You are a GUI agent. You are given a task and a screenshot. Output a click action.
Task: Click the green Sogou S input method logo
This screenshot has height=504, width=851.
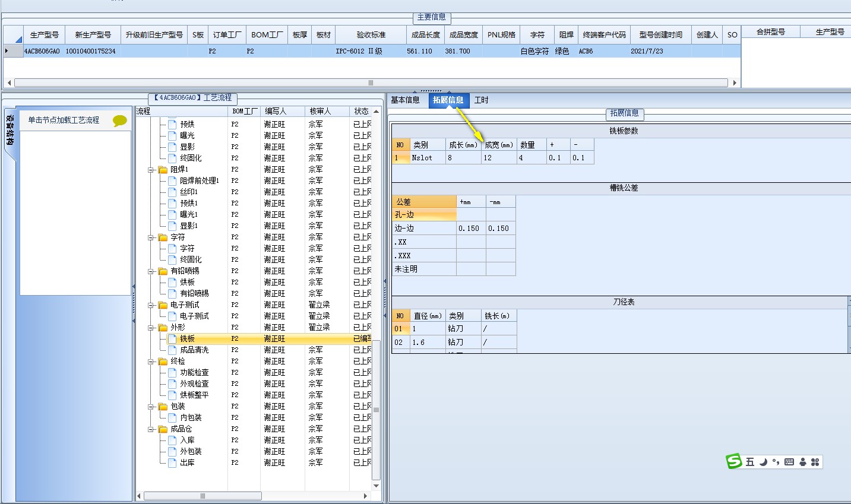click(x=735, y=461)
